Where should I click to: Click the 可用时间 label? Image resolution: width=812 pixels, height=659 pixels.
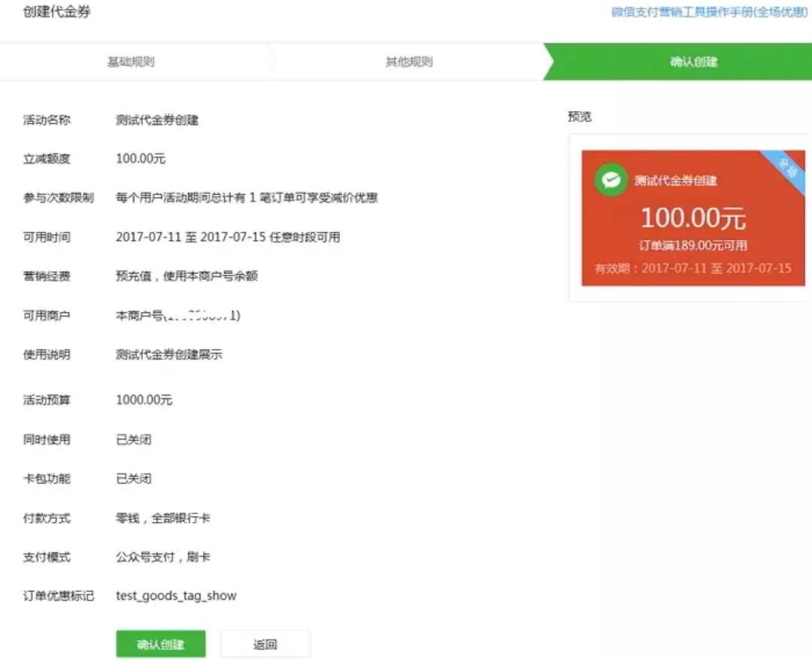(x=47, y=237)
